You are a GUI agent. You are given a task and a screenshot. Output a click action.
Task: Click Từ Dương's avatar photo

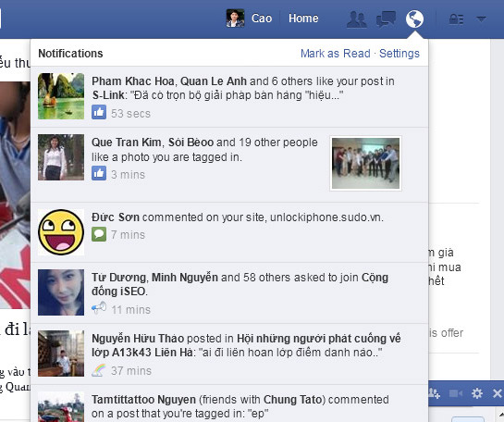[x=61, y=292]
